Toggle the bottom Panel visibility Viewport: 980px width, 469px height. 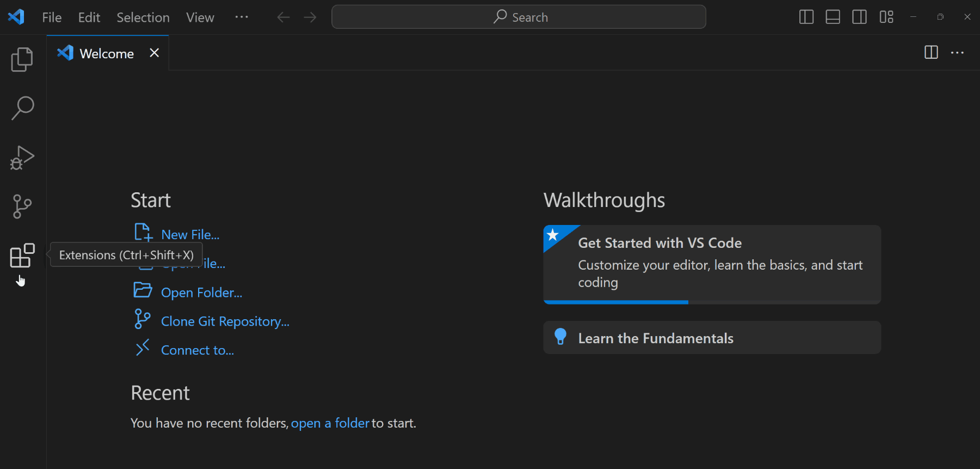833,17
